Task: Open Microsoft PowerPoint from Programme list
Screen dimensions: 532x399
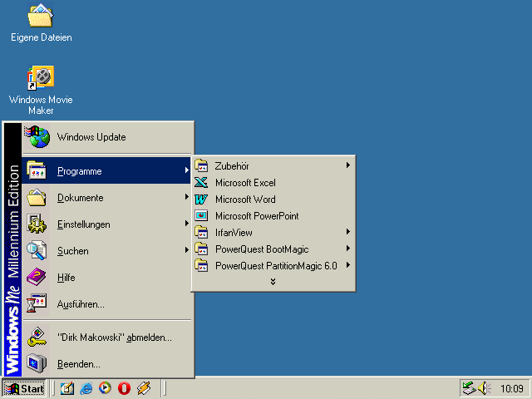Action: 273,216
